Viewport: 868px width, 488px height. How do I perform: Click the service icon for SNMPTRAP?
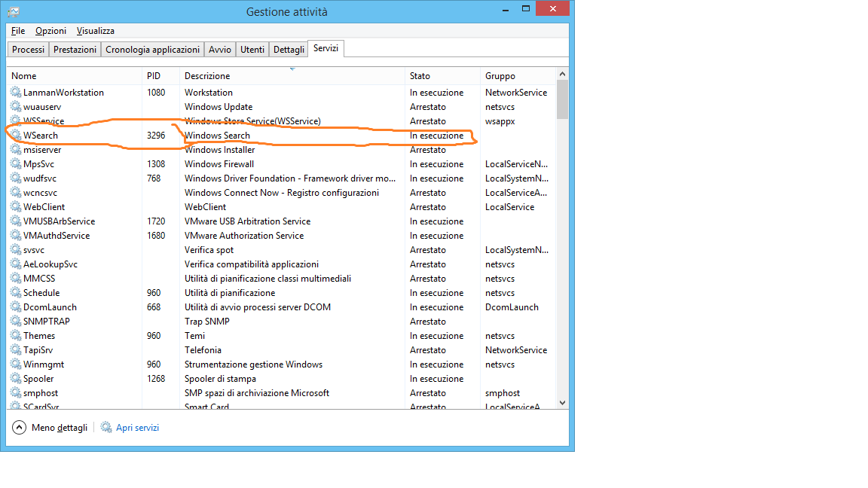click(x=16, y=321)
